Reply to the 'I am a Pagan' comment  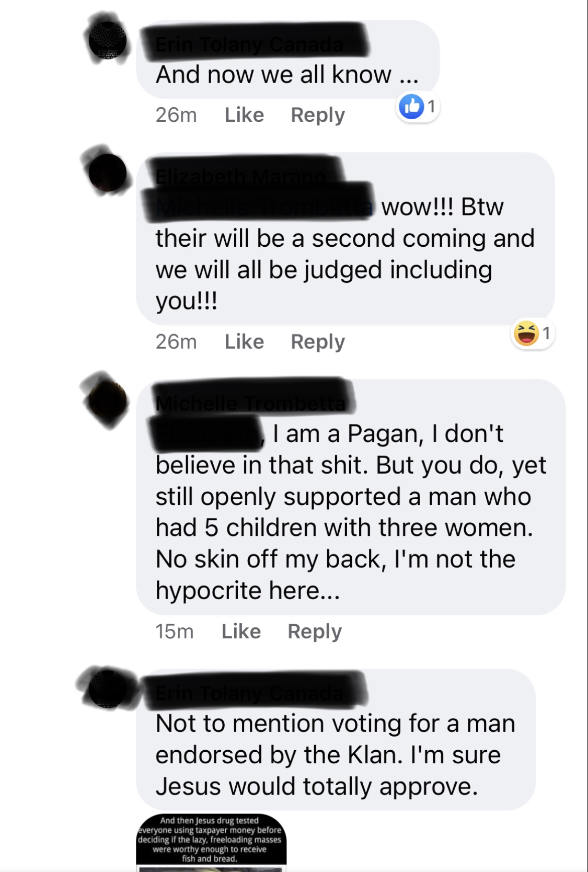(315, 632)
